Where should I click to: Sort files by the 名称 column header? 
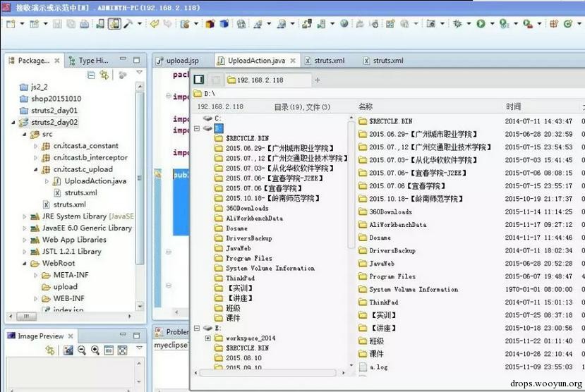click(366, 106)
